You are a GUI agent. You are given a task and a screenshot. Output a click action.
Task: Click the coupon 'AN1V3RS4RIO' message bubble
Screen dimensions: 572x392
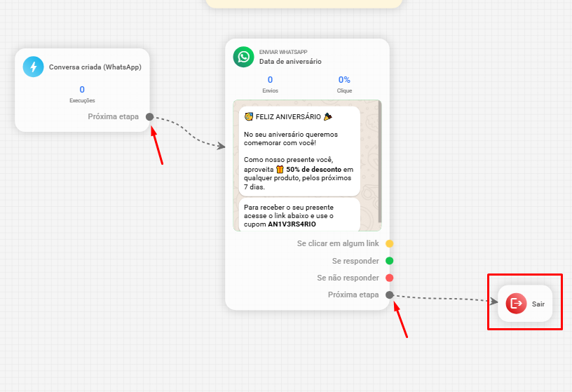pyautogui.click(x=299, y=215)
